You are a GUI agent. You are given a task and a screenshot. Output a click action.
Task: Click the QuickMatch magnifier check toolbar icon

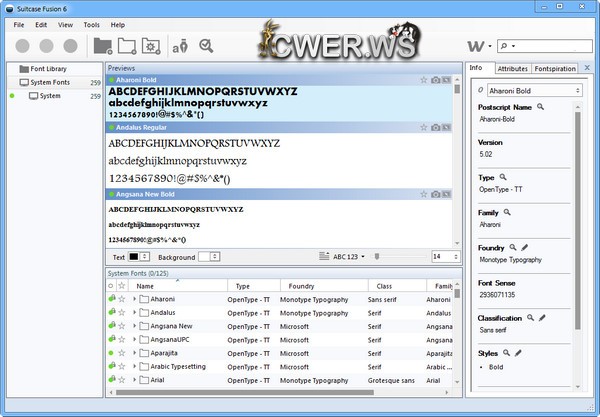pos(206,45)
